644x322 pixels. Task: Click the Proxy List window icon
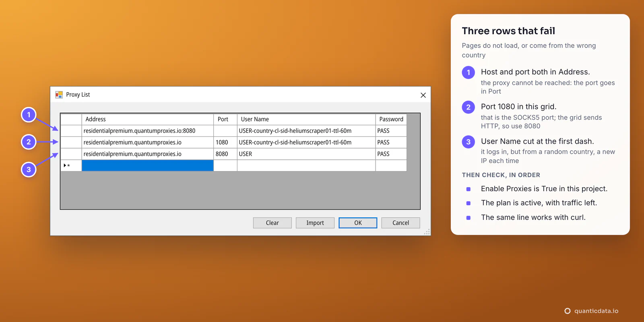tap(59, 95)
